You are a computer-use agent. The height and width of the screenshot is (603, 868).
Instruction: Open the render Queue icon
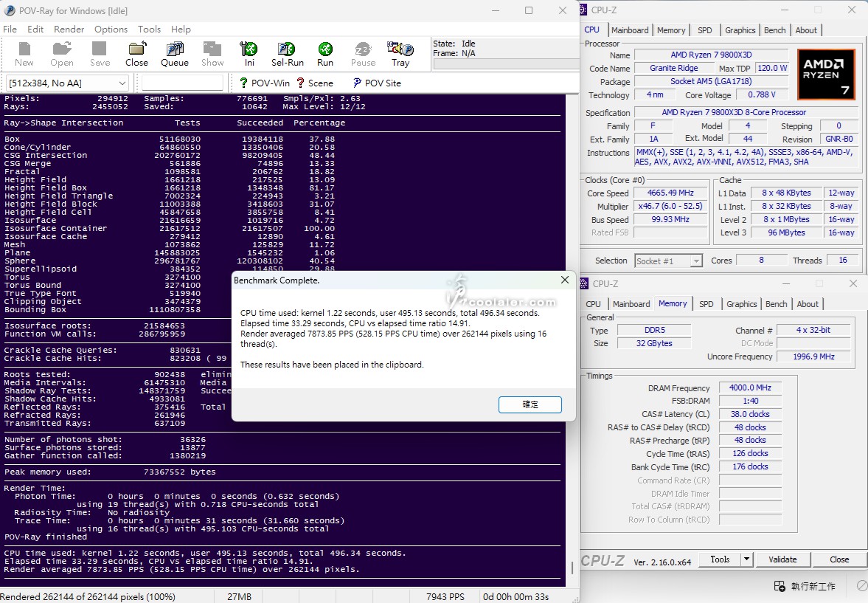click(x=175, y=50)
